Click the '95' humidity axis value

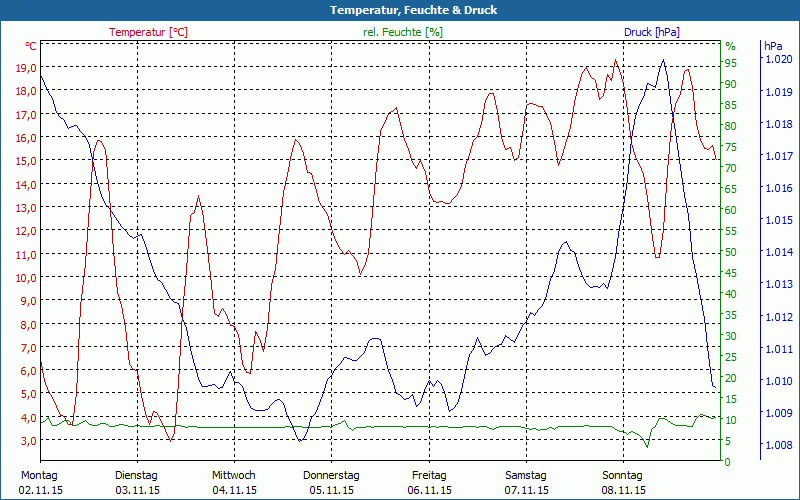click(730, 62)
